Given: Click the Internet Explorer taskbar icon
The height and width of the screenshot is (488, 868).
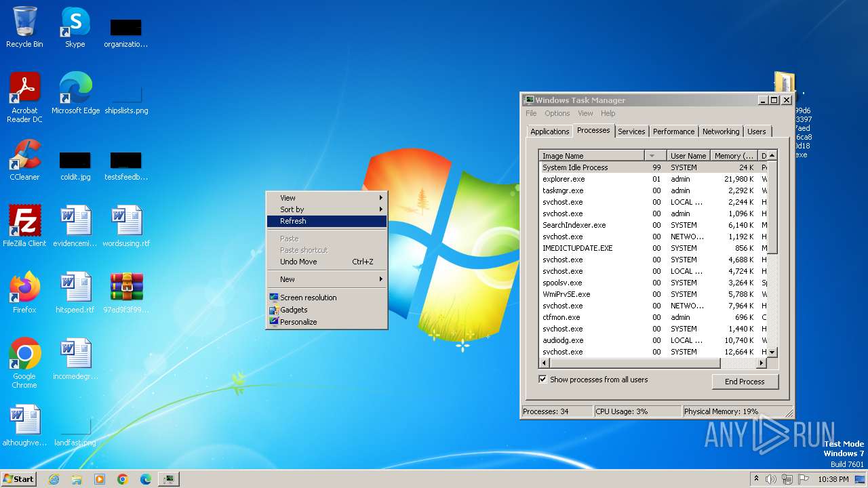Looking at the screenshot, I should click(x=54, y=479).
